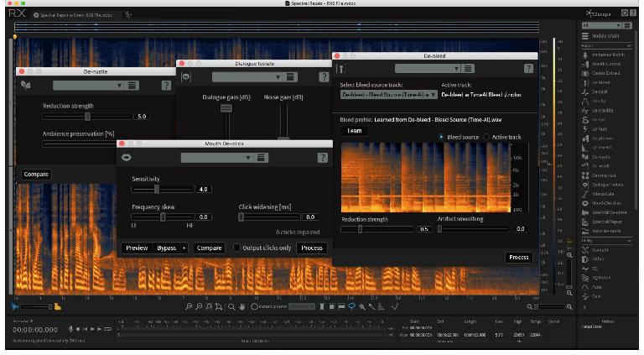Open module filter dropdown in sidebar
This screenshot has height=355, width=644.
[x=601, y=25]
